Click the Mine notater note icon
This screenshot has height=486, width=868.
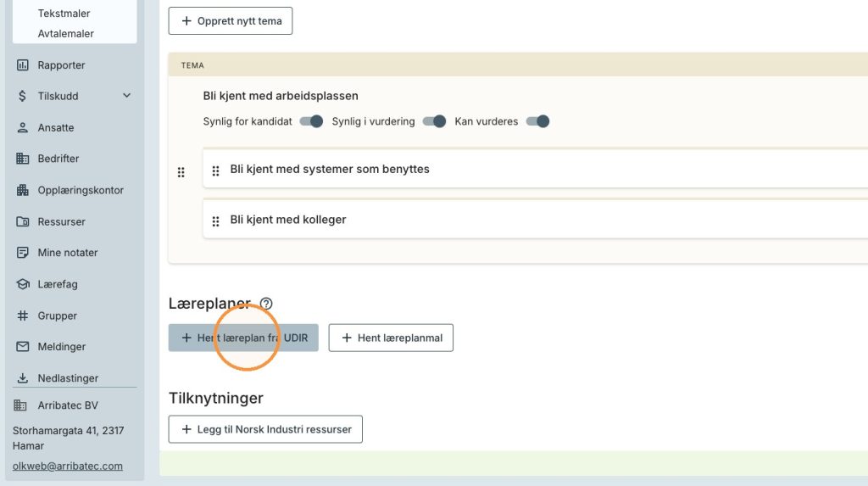click(x=23, y=253)
